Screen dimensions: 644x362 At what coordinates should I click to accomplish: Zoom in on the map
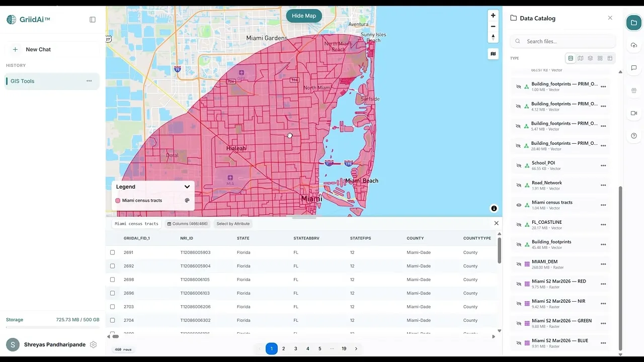493,16
